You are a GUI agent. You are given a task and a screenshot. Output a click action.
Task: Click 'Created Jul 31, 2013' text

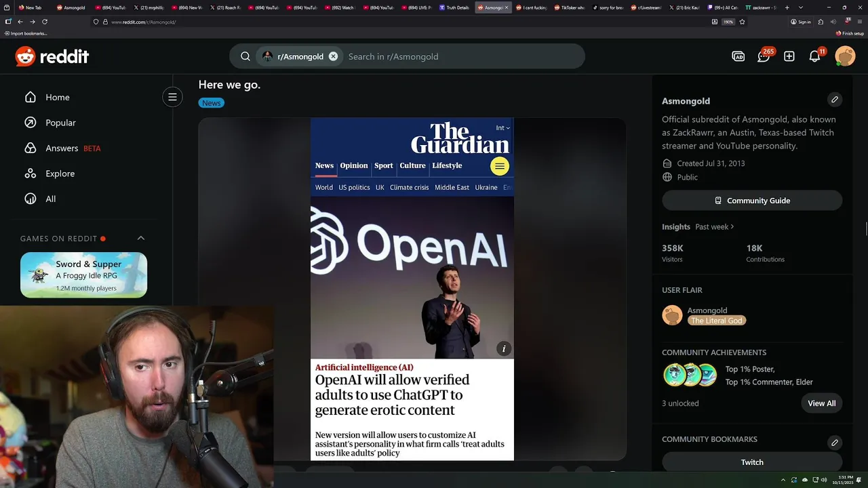click(x=711, y=163)
